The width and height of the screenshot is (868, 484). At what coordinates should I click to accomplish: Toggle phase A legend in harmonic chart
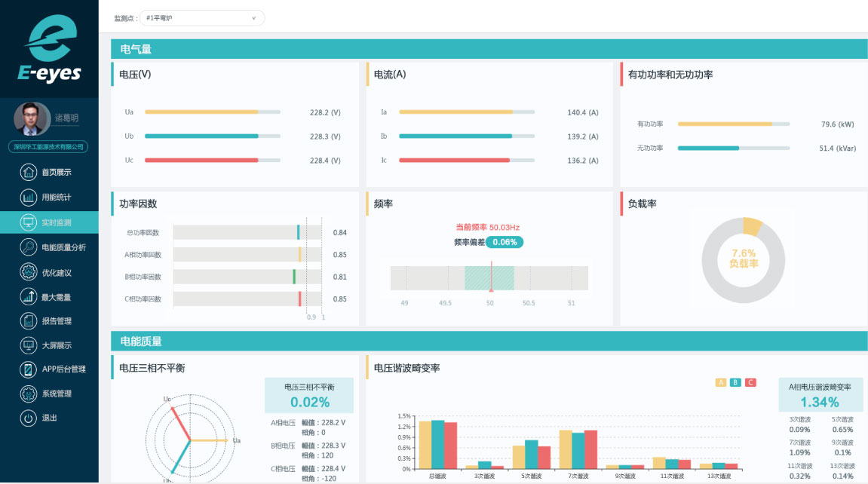click(x=720, y=382)
